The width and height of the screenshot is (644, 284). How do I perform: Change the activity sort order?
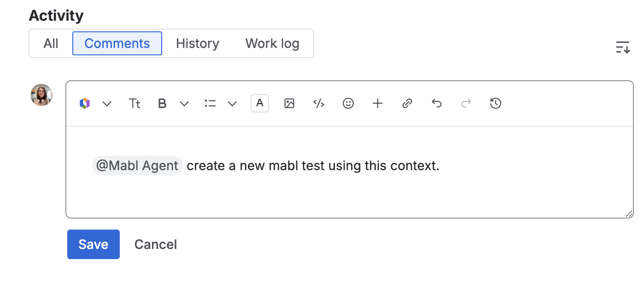tap(623, 47)
